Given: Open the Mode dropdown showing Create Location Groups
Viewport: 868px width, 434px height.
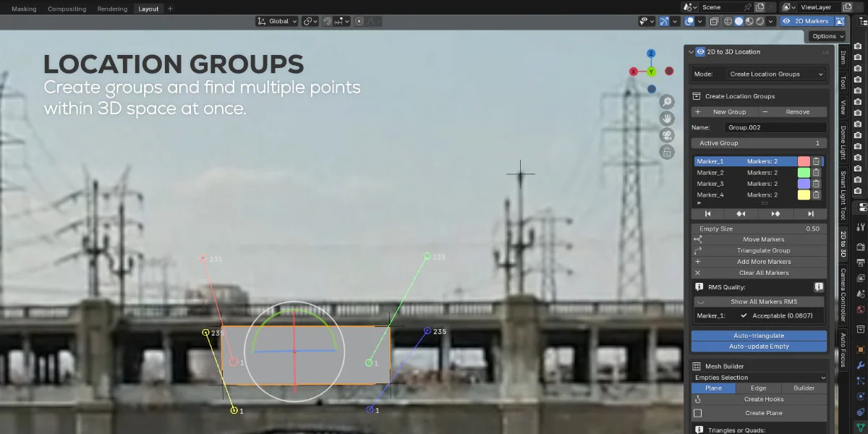Looking at the screenshot, I should 775,74.
